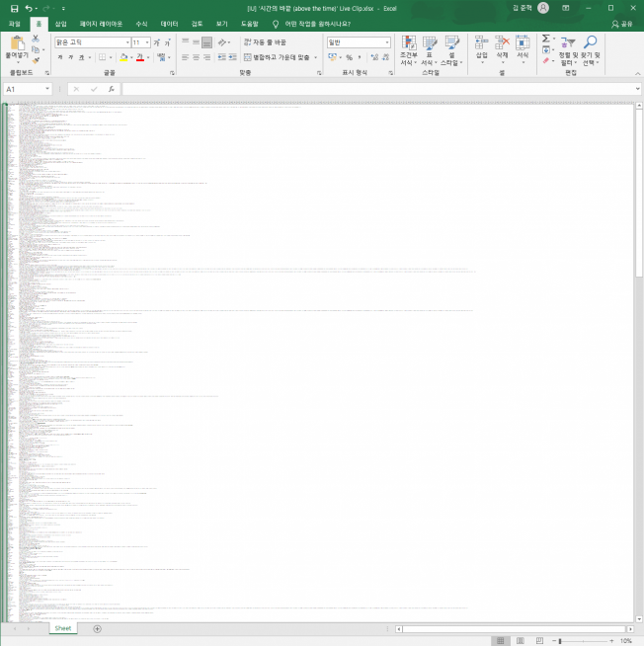Screen dimensions: 644x646
Task: Click the Find & Select magnifier icon
Action: pos(590,44)
